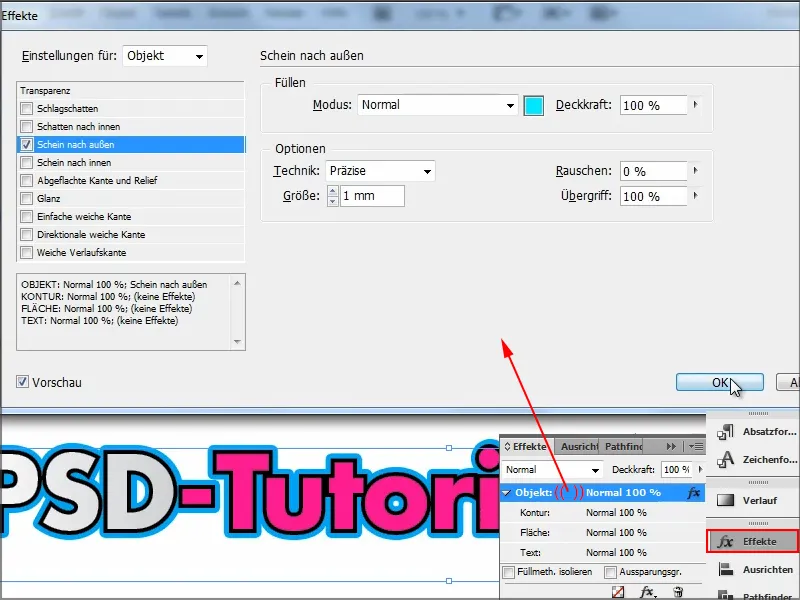Open the Modus Normal dropdown
This screenshot has height=600, width=800.
[437, 105]
